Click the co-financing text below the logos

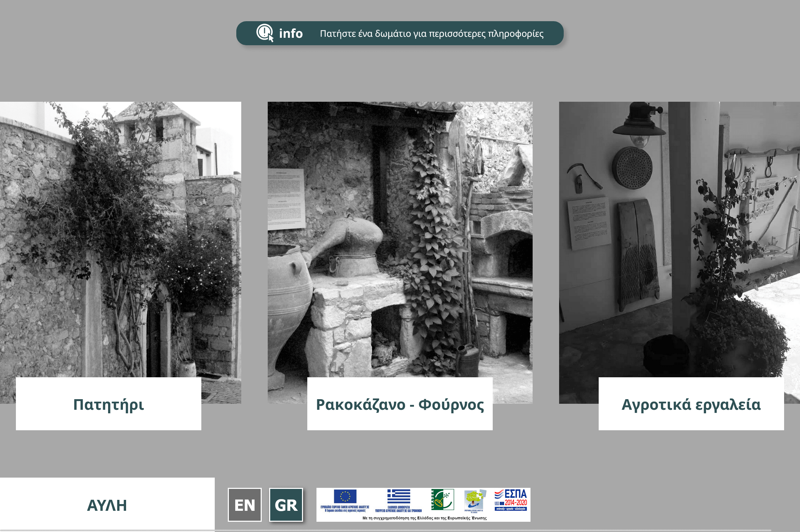(425, 518)
